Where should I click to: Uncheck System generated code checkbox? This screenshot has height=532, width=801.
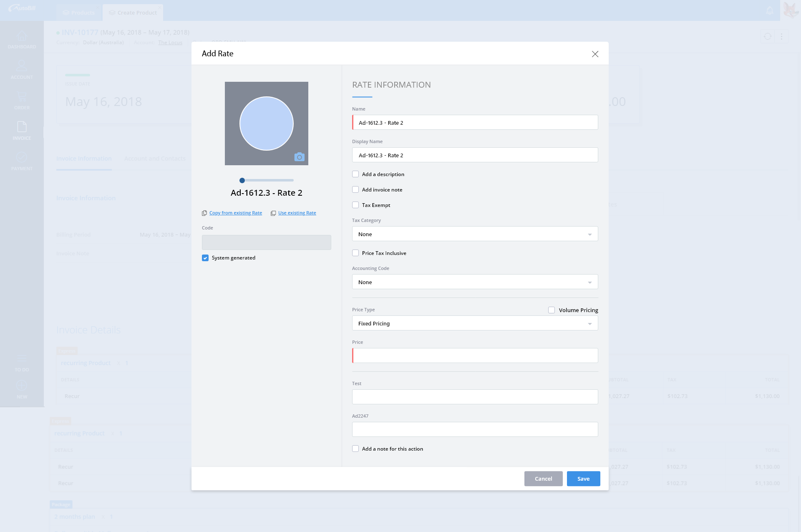coord(205,258)
